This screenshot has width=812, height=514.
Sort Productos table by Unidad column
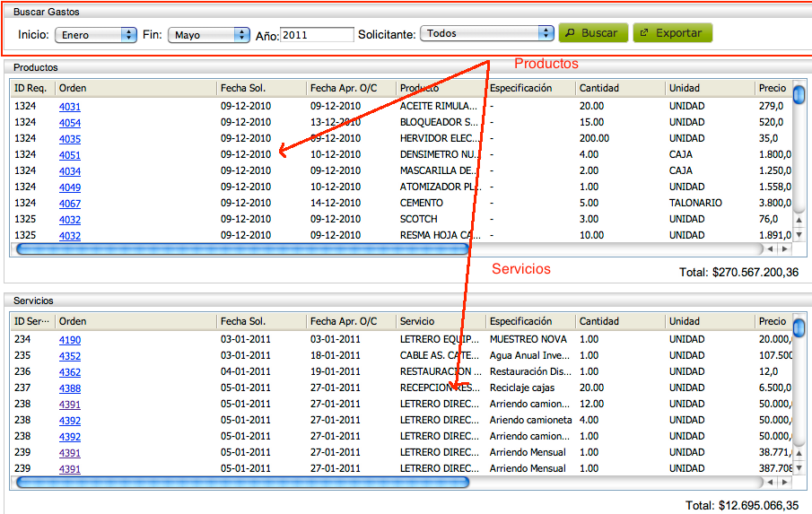710,88
